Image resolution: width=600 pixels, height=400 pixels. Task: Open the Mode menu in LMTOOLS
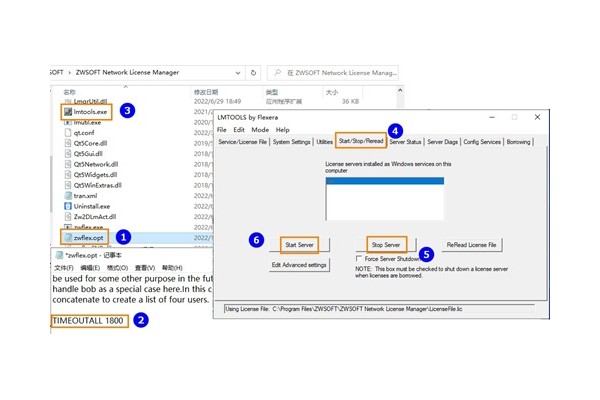[260, 130]
